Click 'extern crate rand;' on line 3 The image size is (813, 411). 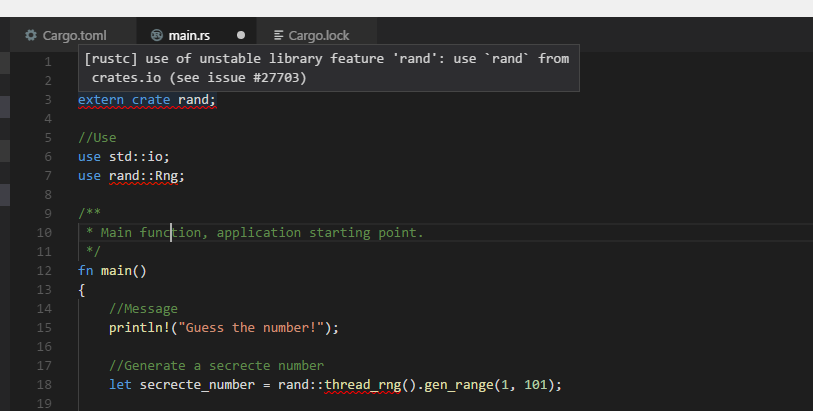147,100
